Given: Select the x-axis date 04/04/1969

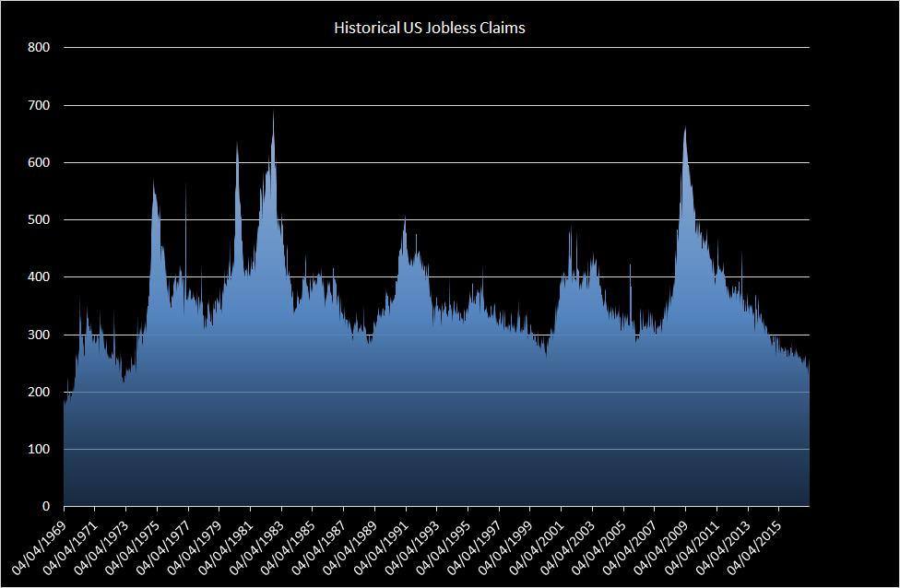Looking at the screenshot, I should coord(37,547).
